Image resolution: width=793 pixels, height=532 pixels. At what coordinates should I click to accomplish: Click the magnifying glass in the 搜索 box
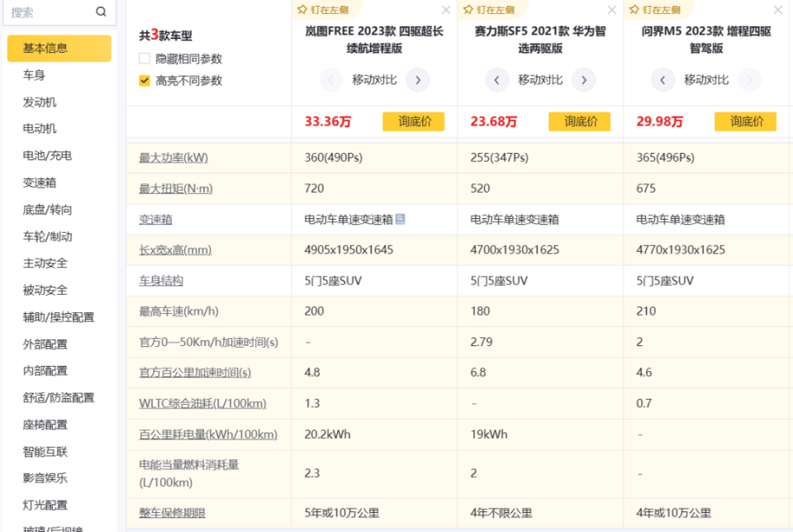(x=101, y=12)
